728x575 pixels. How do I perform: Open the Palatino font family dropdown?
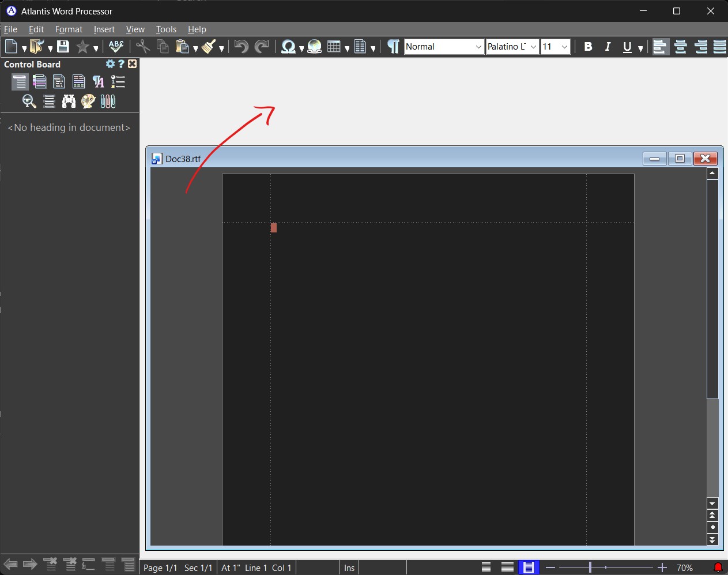pyautogui.click(x=534, y=47)
